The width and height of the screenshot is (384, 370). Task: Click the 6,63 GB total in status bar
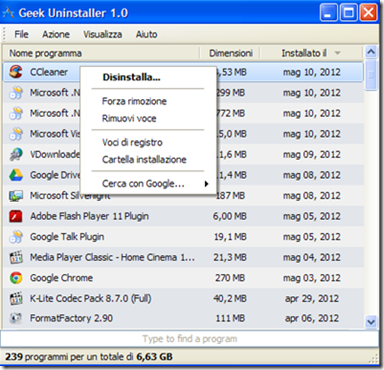coord(154,357)
